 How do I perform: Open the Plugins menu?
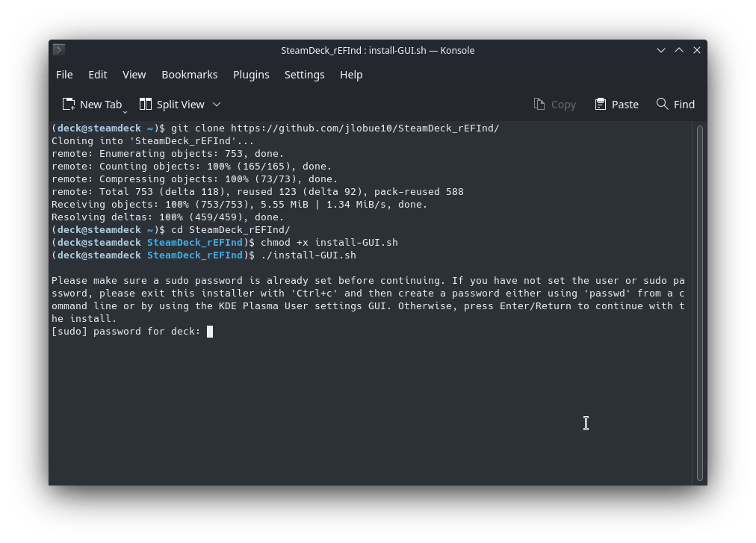point(251,75)
